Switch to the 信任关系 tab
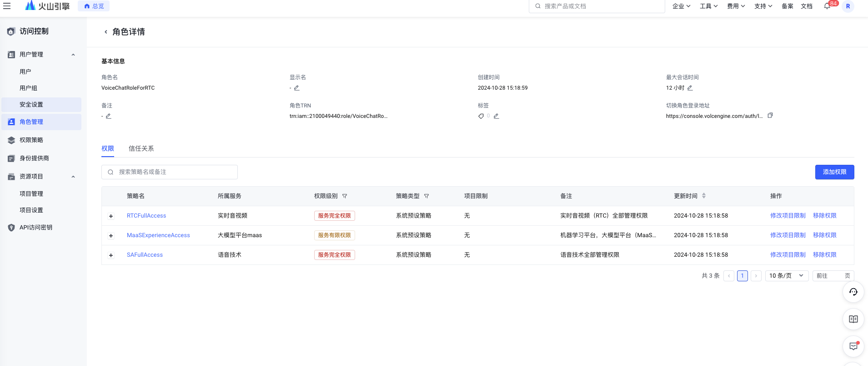This screenshot has height=366, width=868. (141, 149)
